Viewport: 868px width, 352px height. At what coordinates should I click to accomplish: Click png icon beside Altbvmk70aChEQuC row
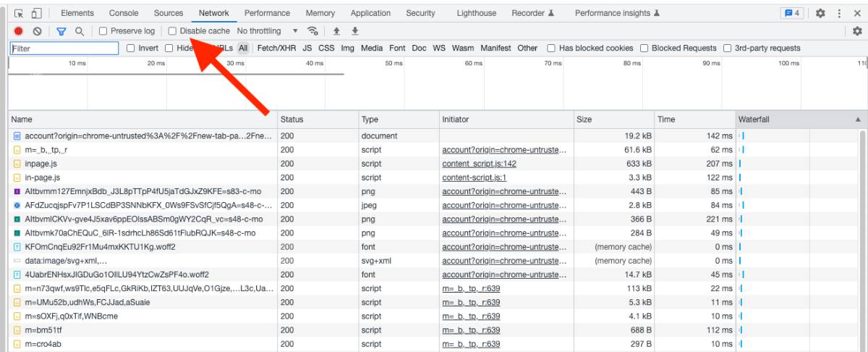coord(17,233)
